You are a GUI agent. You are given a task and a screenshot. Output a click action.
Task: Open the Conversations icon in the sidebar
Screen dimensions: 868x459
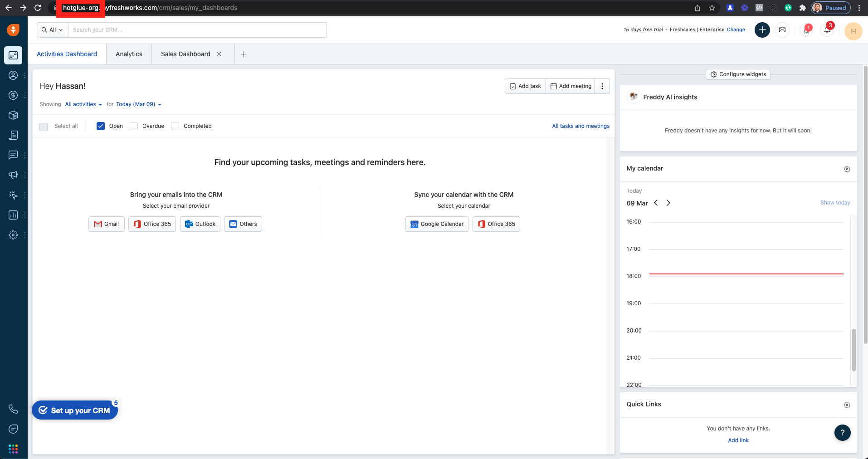[13, 155]
